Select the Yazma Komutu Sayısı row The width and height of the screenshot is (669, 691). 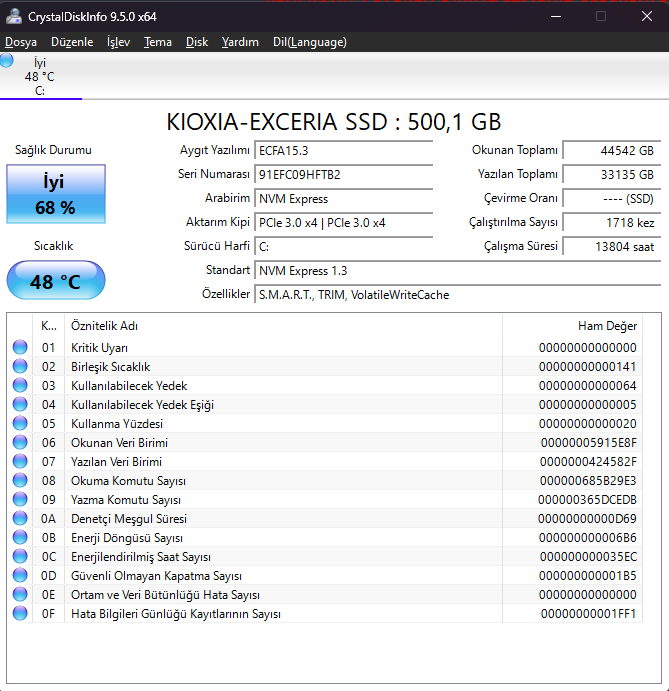coord(125,500)
